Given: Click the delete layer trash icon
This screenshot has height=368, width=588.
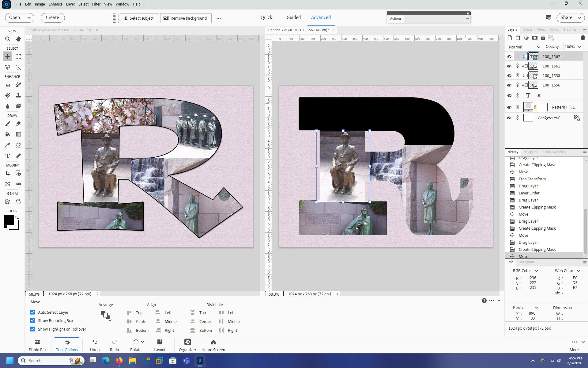Looking at the screenshot, I should 582,38.
